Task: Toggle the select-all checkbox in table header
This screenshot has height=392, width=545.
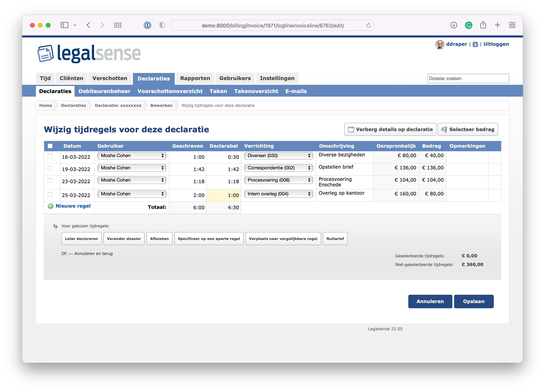Action: 50,146
